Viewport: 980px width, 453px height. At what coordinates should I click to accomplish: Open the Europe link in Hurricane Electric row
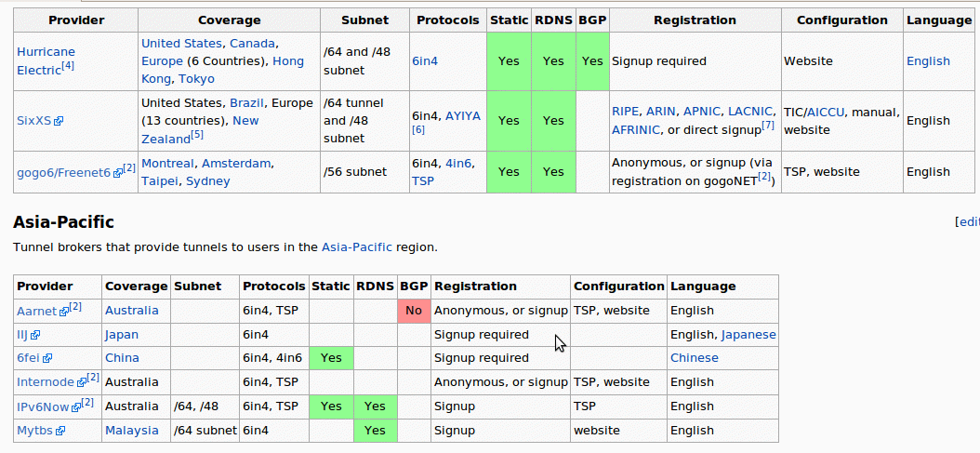162,61
